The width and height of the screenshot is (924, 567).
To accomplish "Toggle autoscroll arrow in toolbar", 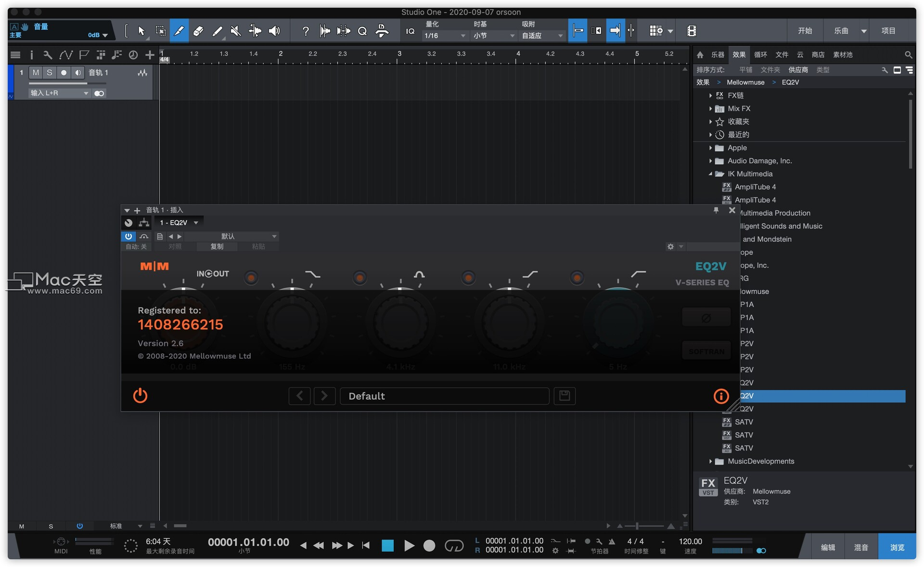I will 615,31.
